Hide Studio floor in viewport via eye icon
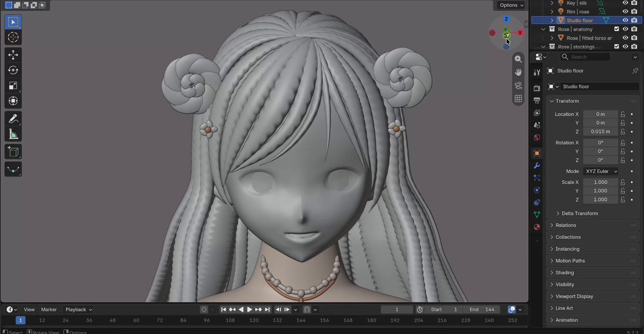The height and width of the screenshot is (334, 644). click(x=625, y=20)
